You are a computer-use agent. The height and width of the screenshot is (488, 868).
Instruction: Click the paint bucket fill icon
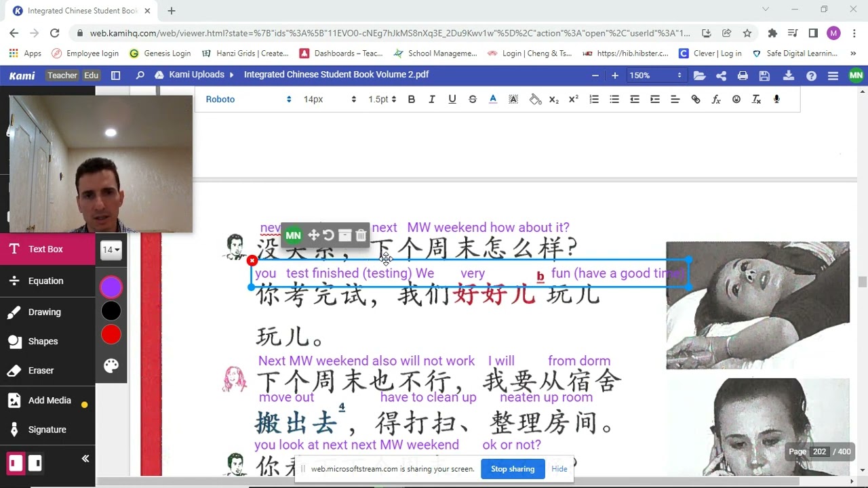pos(535,100)
